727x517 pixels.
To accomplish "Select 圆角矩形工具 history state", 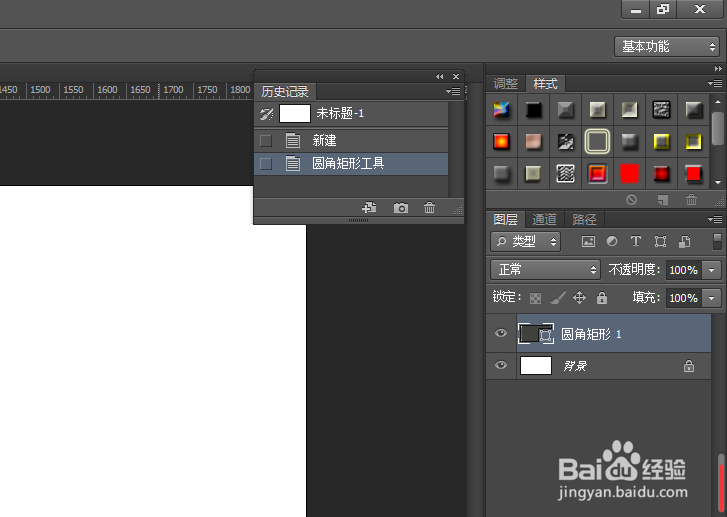I will (x=351, y=164).
